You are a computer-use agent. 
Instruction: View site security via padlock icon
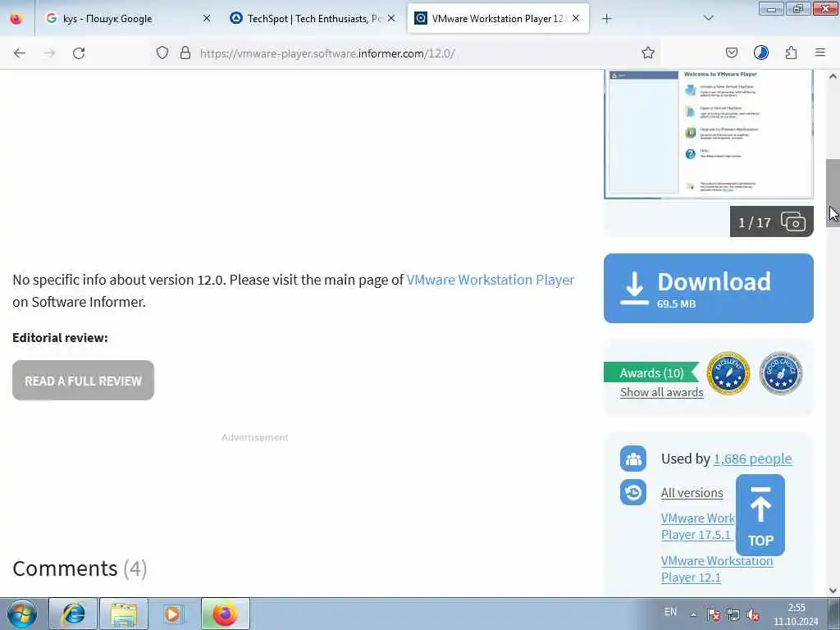tap(185, 52)
